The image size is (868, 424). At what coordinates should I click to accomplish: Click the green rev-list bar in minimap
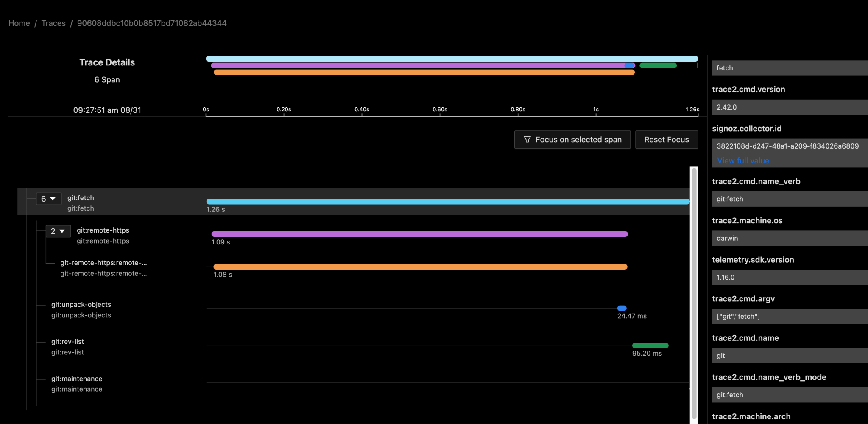coord(658,66)
